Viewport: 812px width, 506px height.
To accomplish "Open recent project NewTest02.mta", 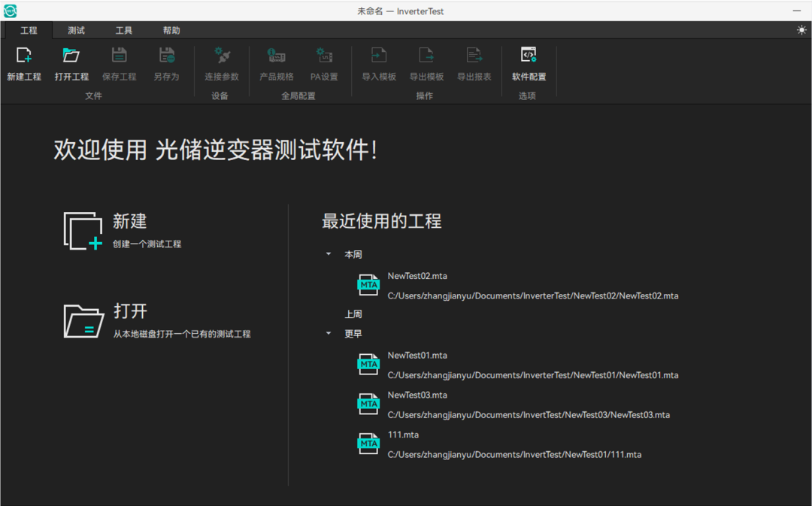I will click(x=417, y=277).
